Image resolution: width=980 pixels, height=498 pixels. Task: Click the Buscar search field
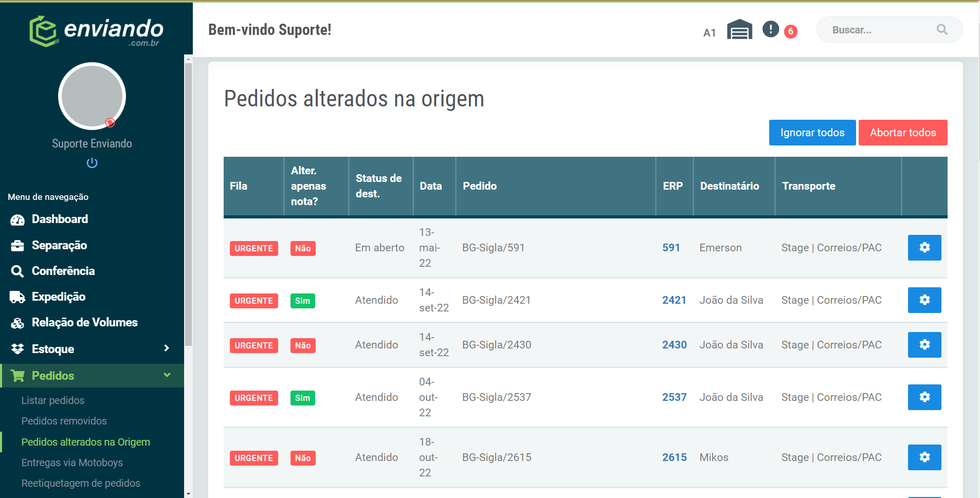point(879,30)
